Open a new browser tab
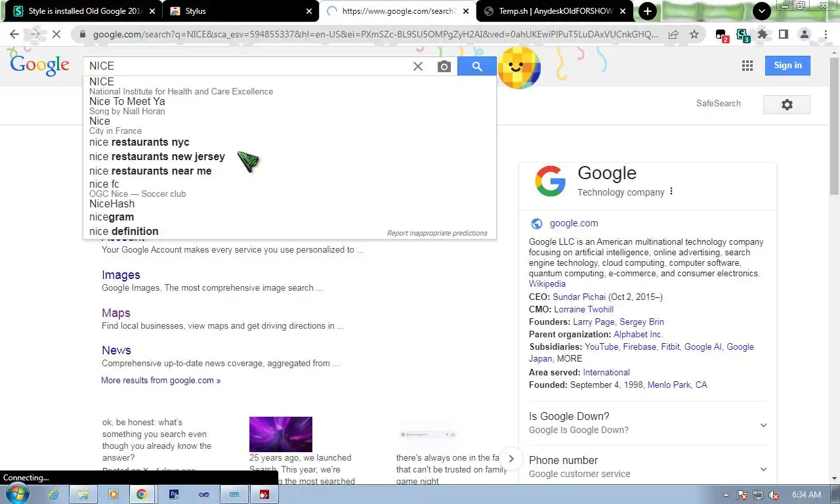 pyautogui.click(x=648, y=11)
